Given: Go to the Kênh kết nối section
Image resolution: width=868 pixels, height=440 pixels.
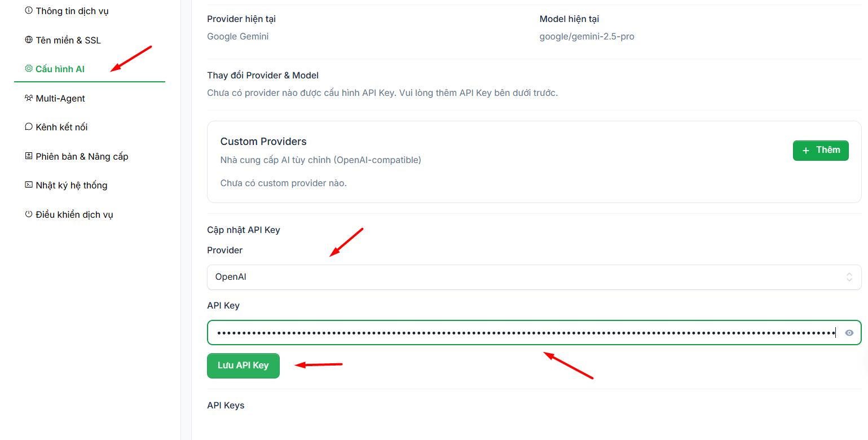Looking at the screenshot, I should pyautogui.click(x=61, y=127).
